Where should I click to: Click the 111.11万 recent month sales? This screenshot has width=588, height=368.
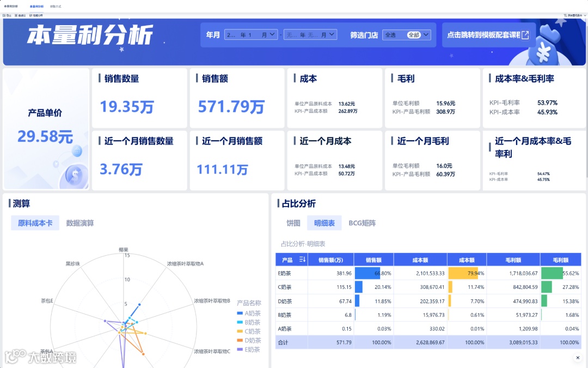point(222,170)
